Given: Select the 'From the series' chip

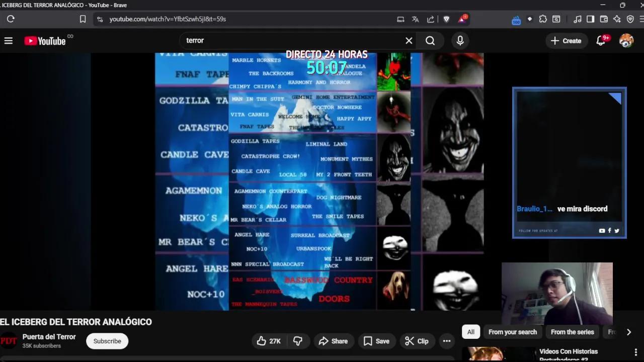Looking at the screenshot, I should [572, 332].
